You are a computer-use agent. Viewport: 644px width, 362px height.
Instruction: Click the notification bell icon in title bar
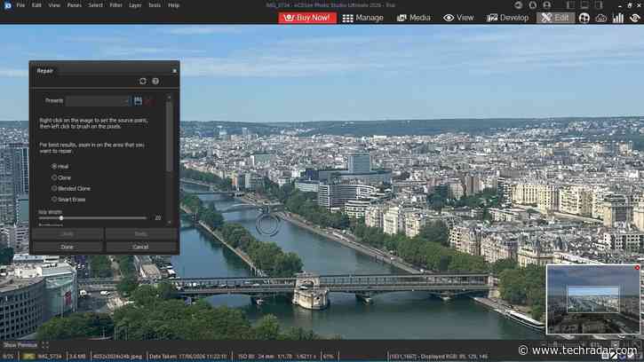coord(533,5)
